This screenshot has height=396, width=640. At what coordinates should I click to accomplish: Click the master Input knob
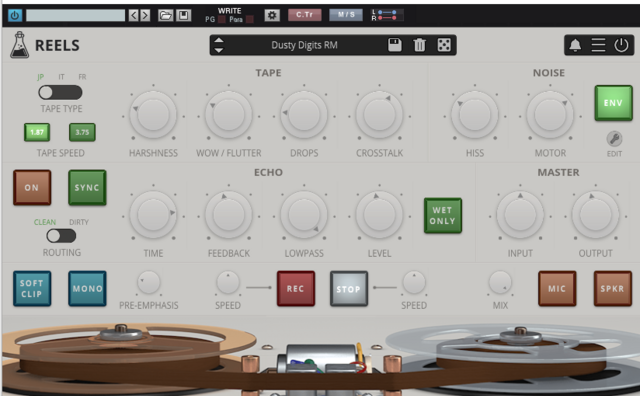click(520, 215)
